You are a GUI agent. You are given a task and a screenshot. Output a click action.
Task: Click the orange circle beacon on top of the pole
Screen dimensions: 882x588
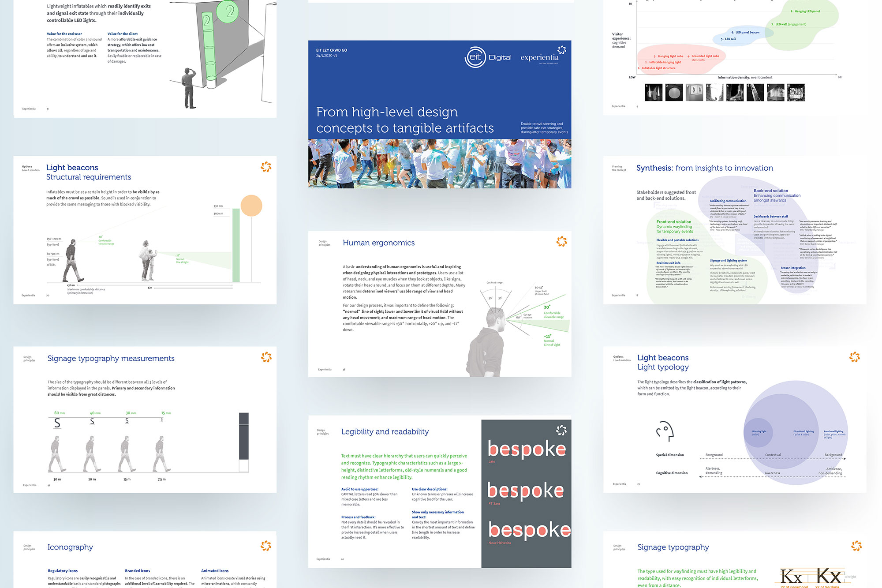click(x=251, y=206)
